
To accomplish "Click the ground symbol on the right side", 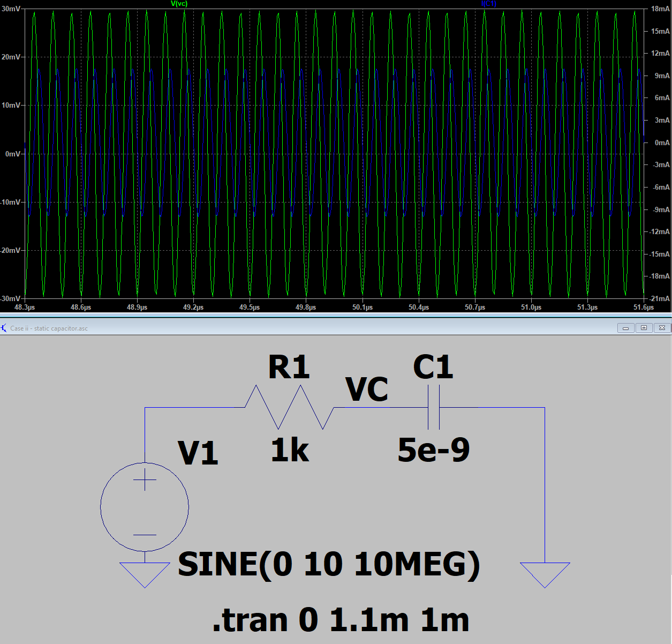I will [x=545, y=573].
